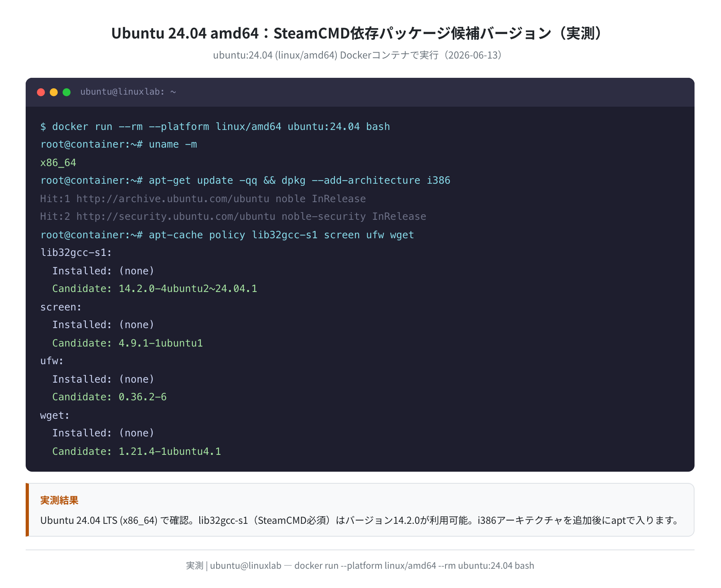The image size is (721, 588).
Task: Click 'Installed: (none)' under lib32gcc-s1
Action: tap(103, 271)
